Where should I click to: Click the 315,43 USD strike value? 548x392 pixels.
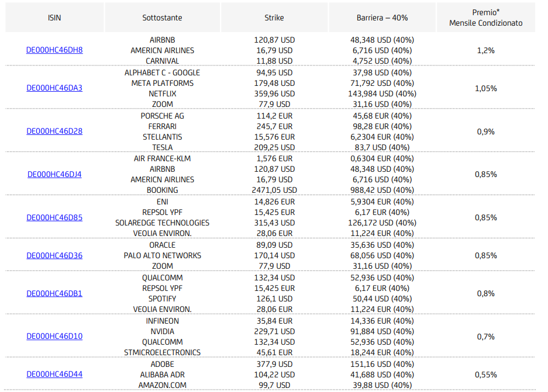[x=274, y=223]
